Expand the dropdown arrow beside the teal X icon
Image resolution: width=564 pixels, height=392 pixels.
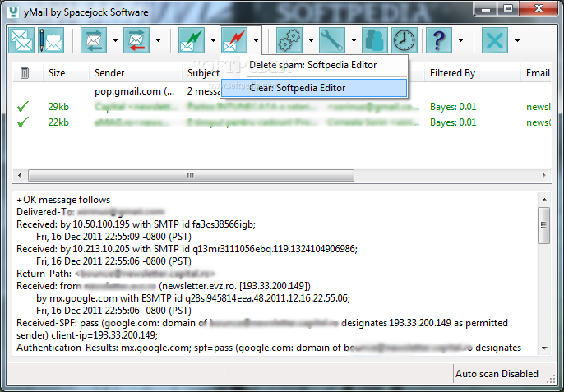tap(518, 40)
